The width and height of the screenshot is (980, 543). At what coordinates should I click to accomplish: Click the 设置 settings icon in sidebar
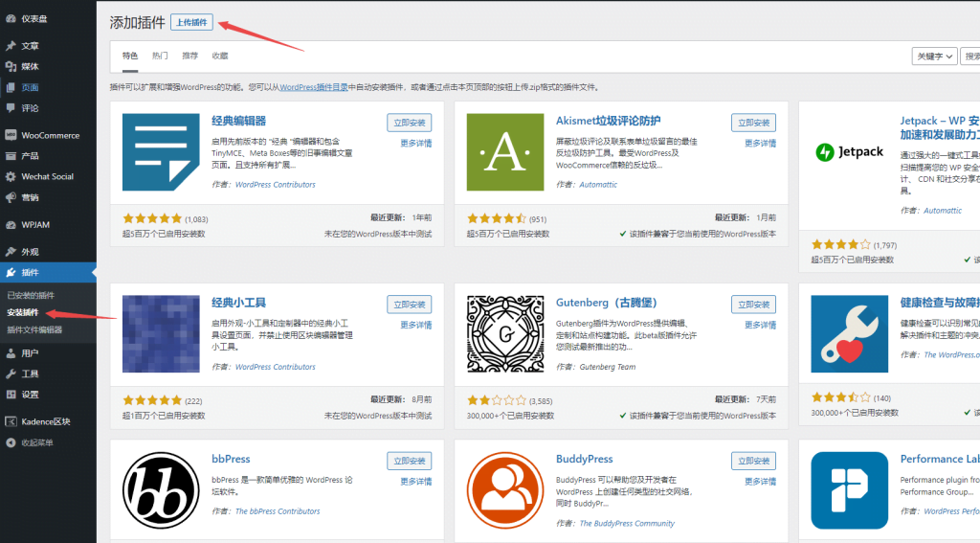click(11, 395)
